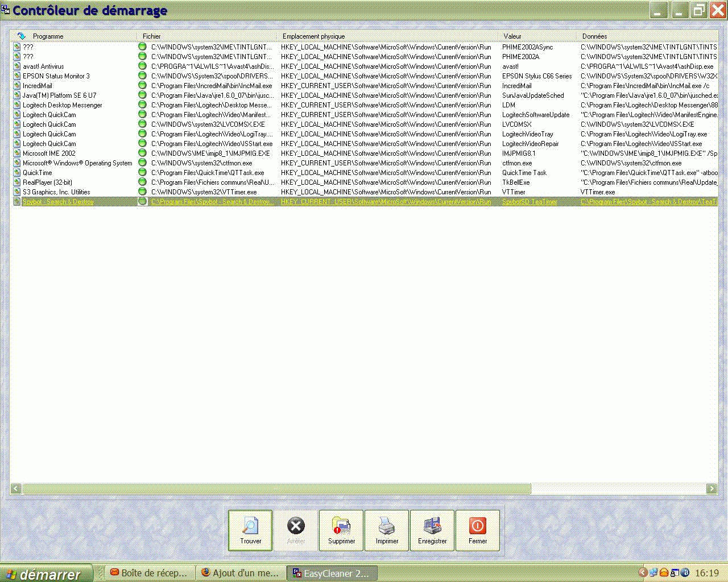Click the C:\WINDOWS\system32\LVCOMSX.EXE file cell
This screenshot has height=582, width=728.
[208, 124]
